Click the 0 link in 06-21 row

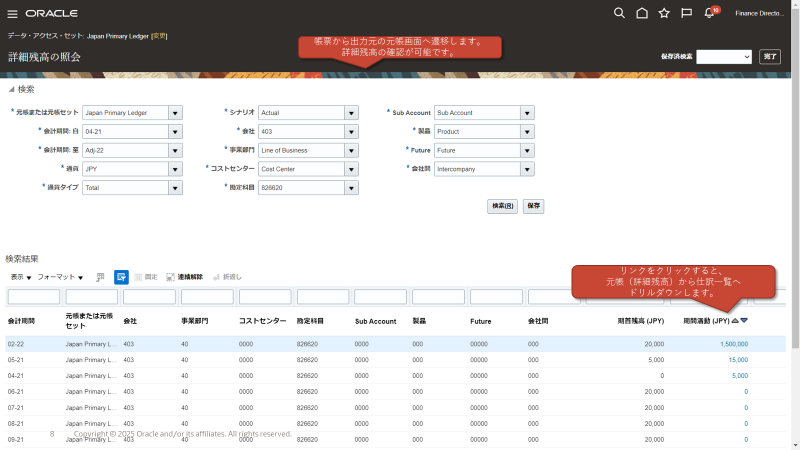746,392
